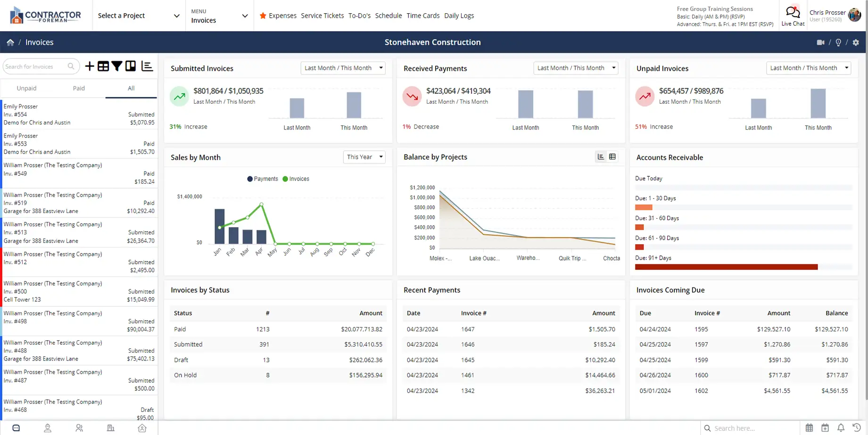Open Submitted Invoices period dropdown

pyautogui.click(x=343, y=68)
